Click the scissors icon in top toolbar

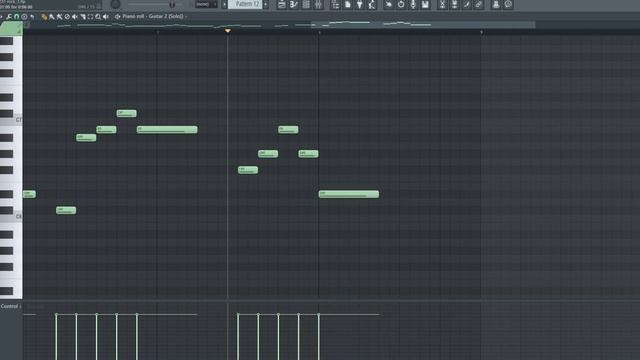click(442, 4)
